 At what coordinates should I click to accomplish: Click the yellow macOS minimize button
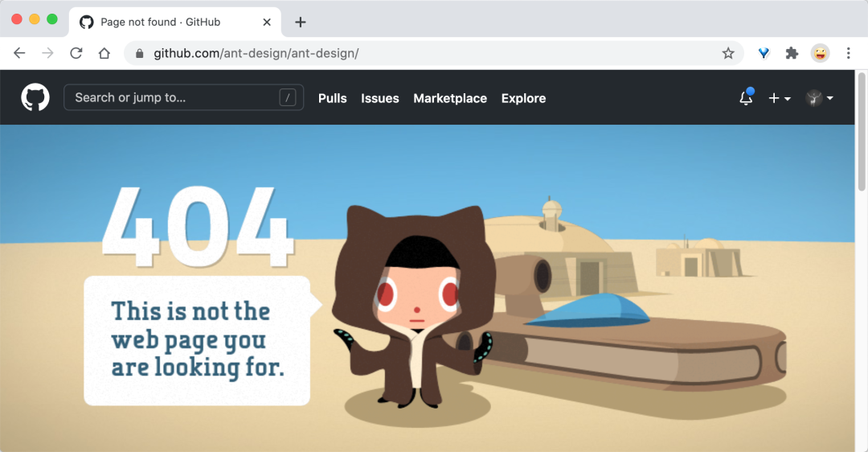point(35,18)
